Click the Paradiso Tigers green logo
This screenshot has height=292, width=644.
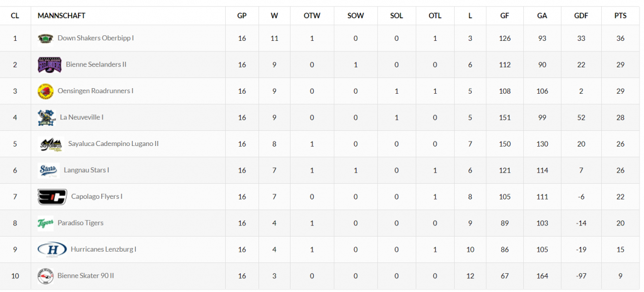(x=45, y=223)
